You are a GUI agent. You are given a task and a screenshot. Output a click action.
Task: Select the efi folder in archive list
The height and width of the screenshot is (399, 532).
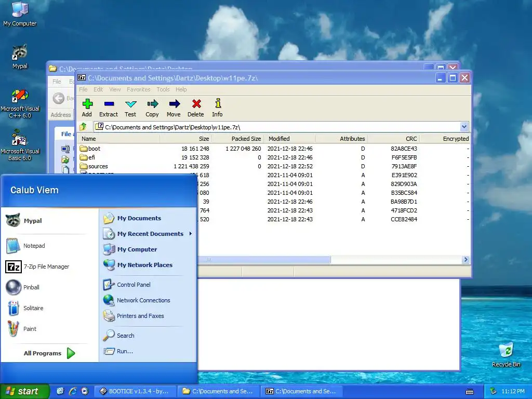pyautogui.click(x=87, y=157)
